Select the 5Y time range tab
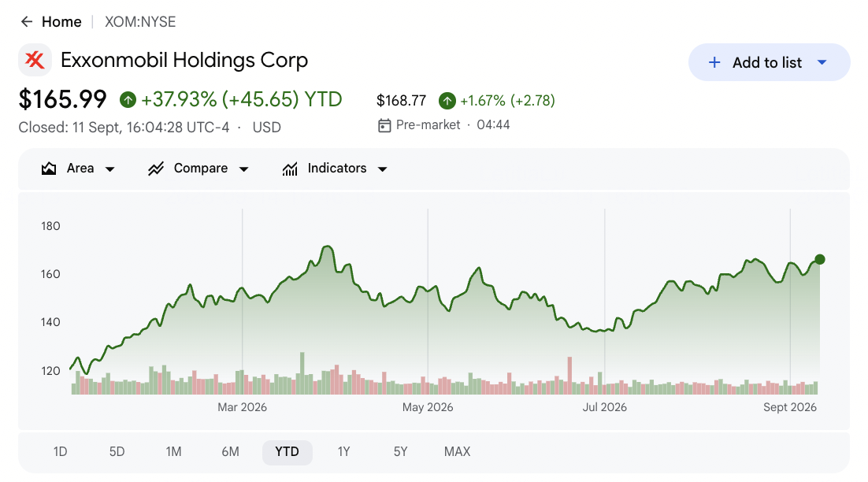 click(x=400, y=451)
